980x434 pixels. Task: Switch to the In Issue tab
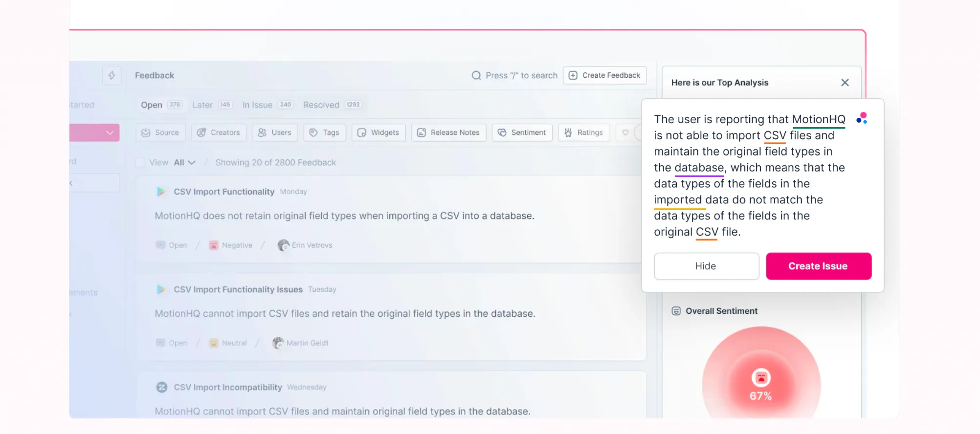[267, 105]
